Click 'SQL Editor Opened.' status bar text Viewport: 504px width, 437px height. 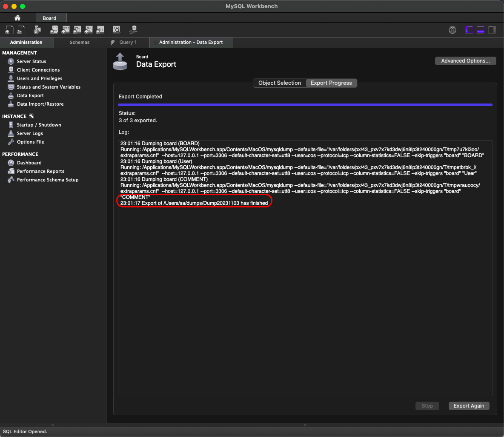(25, 431)
